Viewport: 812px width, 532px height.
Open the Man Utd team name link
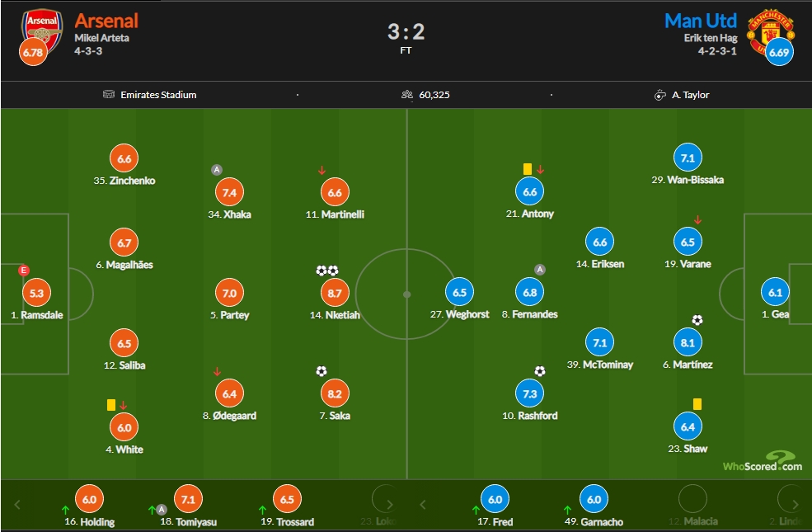[700, 21]
